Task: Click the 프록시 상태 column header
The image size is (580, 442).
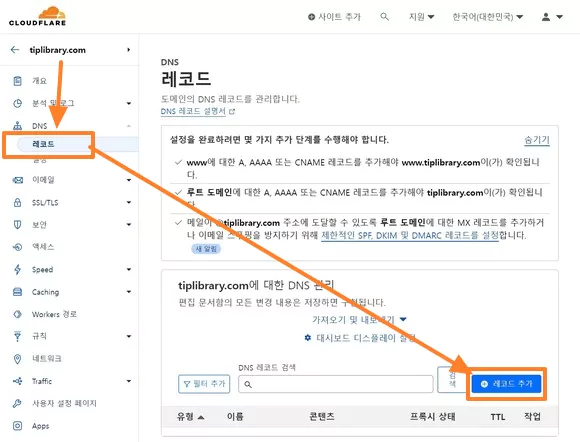Action: (432, 417)
